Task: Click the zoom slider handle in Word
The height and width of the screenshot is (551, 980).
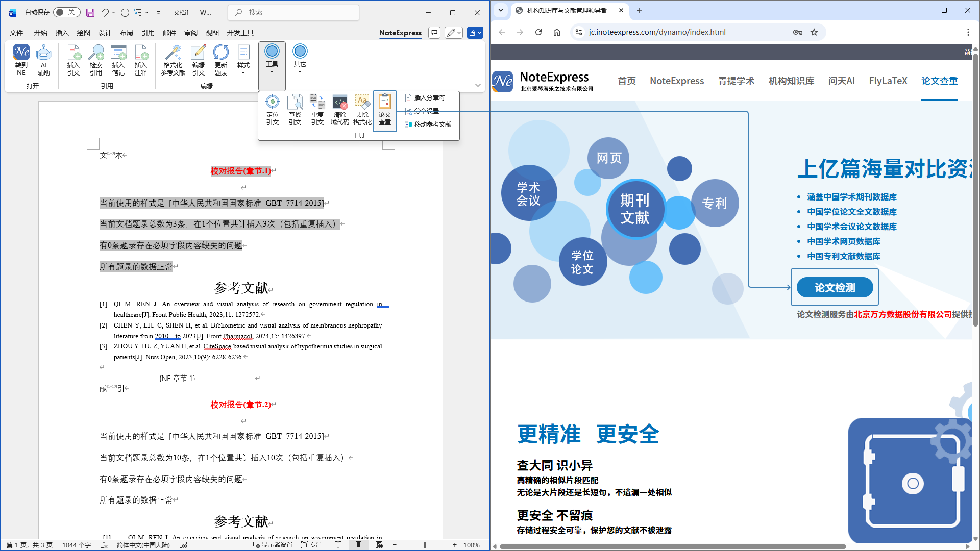Action: click(425, 545)
